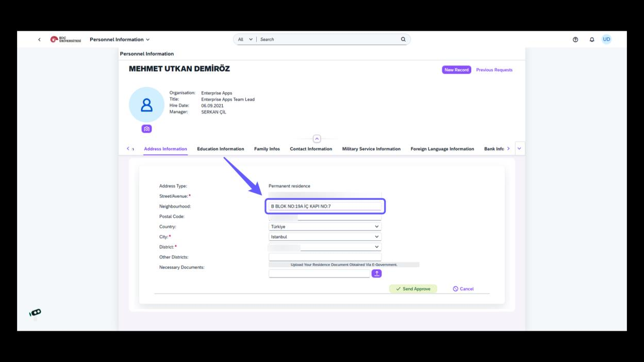
Task: Open the All search scope dropdown
Action: tap(245, 40)
